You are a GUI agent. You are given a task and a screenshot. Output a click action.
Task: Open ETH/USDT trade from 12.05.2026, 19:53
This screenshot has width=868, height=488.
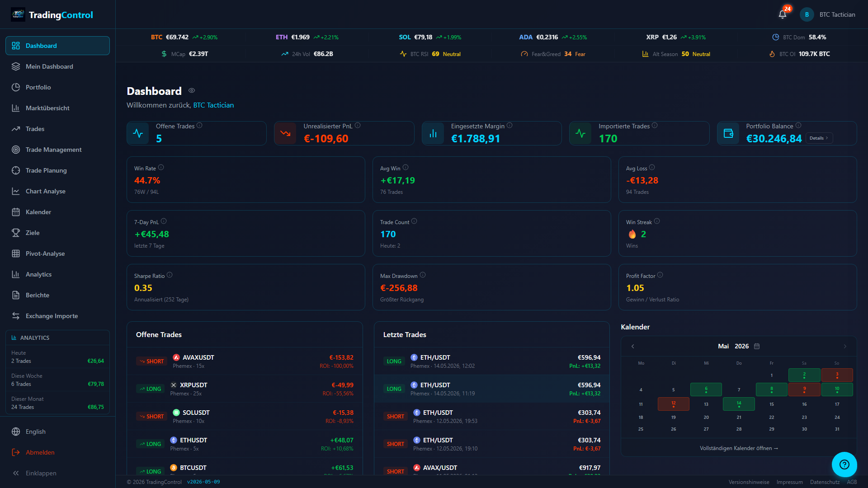(492, 417)
